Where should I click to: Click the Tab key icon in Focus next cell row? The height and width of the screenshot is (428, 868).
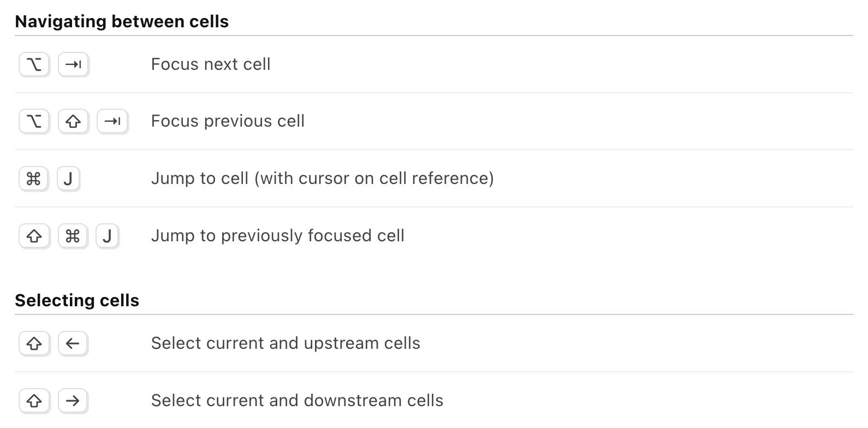coord(73,64)
